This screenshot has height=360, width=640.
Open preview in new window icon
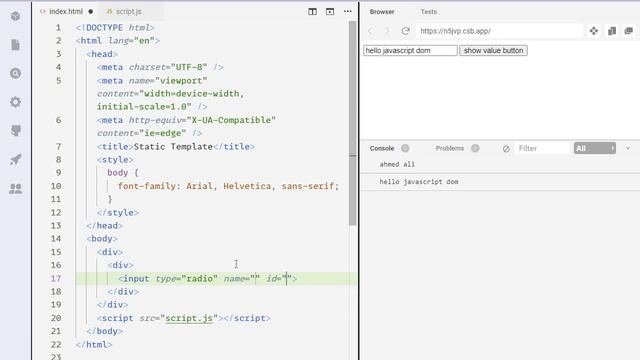(629, 31)
